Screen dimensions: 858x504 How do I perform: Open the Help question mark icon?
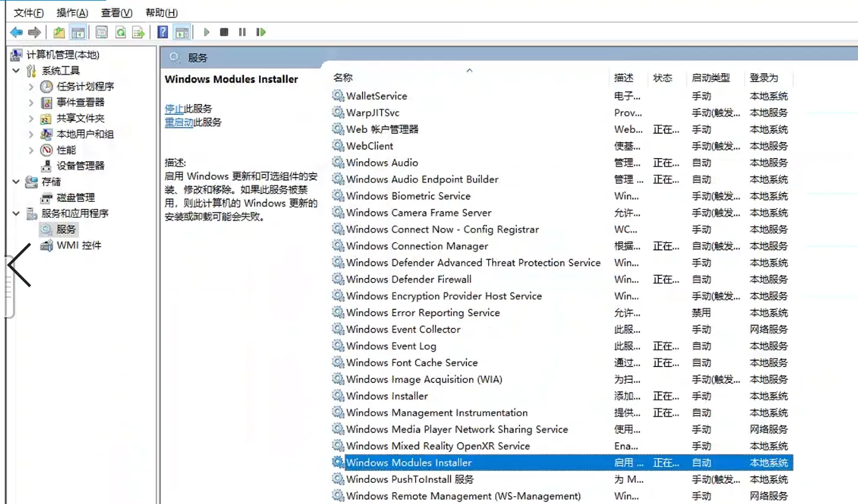coord(163,32)
